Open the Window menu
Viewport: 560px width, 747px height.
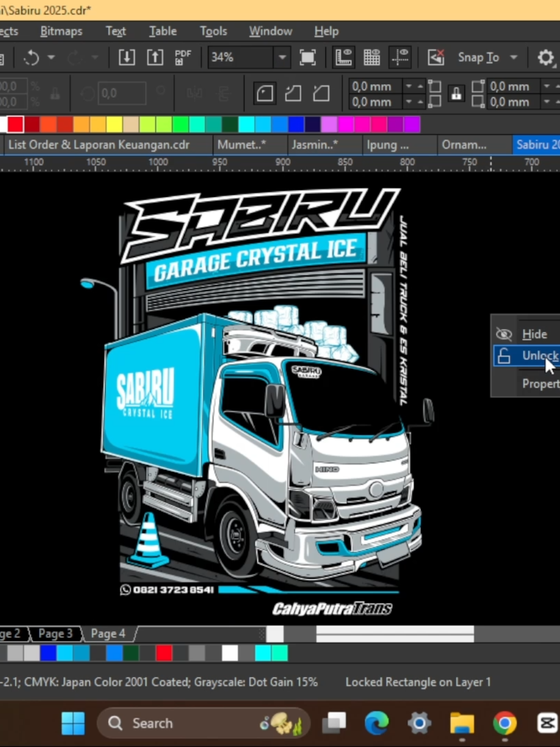271,31
